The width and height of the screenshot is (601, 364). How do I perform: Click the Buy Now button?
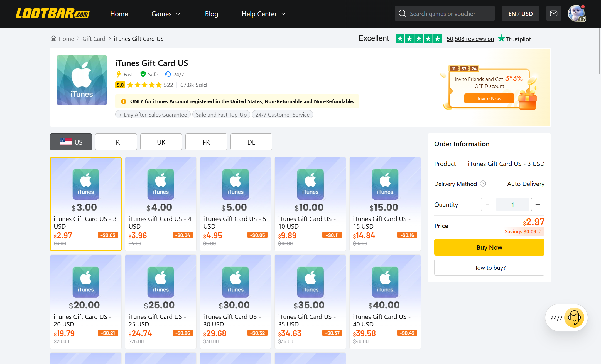click(489, 247)
